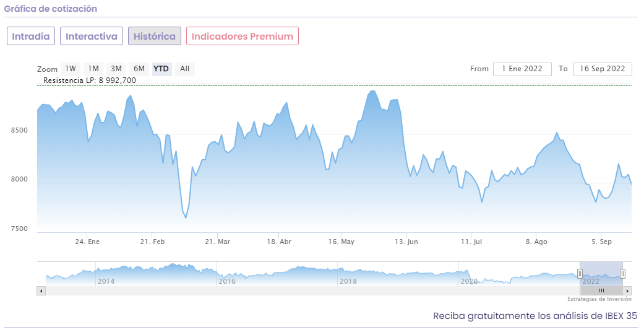This screenshot has width=644, height=332.
Task: Select the Histórica tab
Action: click(155, 36)
